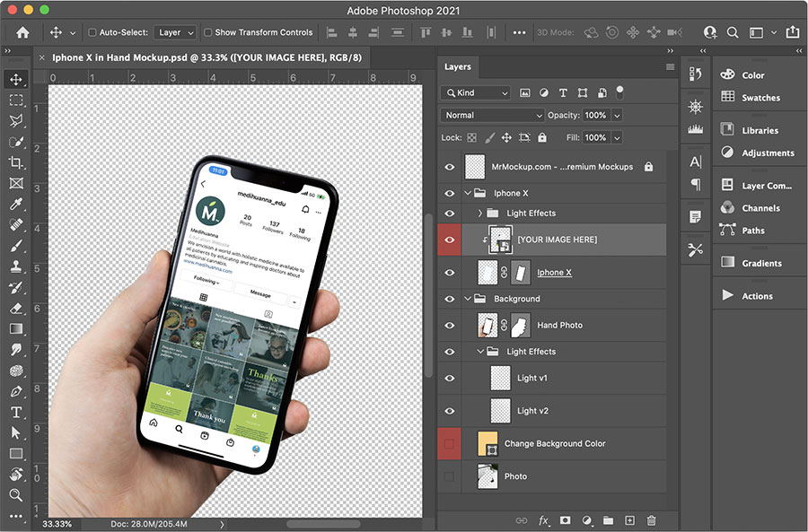Delete layer using the trash icon
Viewport: 808px width, 532px height.
point(652,520)
